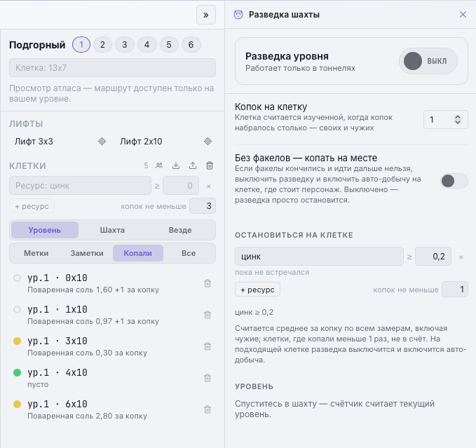Click the Лифт 3x3 entry
Image resolution: width=476 pixels, height=448 pixels.
[34, 142]
